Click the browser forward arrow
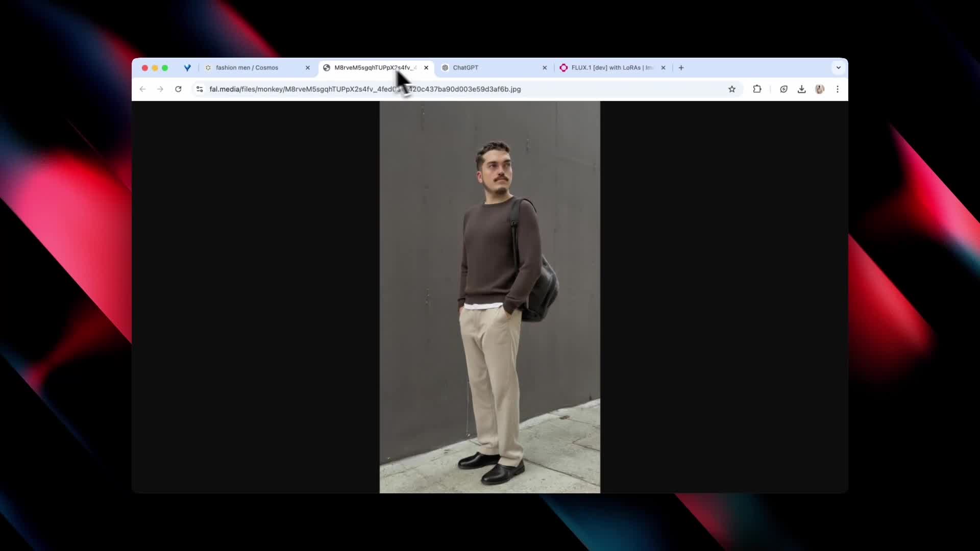 click(160, 89)
